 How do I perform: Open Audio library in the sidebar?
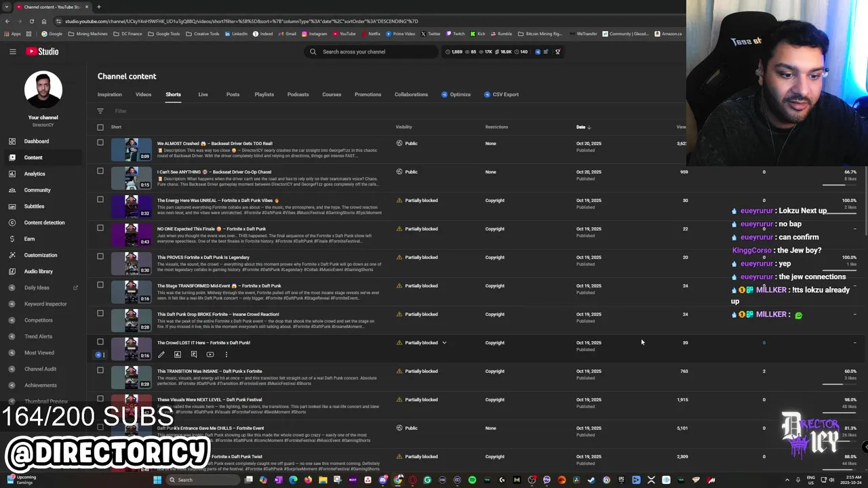point(38,271)
